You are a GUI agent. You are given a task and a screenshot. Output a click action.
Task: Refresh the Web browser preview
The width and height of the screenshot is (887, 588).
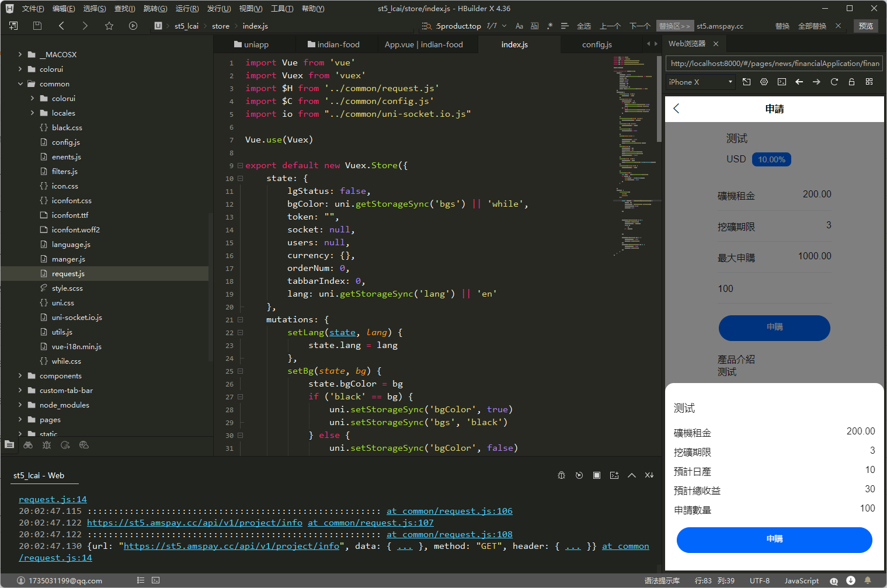point(834,82)
